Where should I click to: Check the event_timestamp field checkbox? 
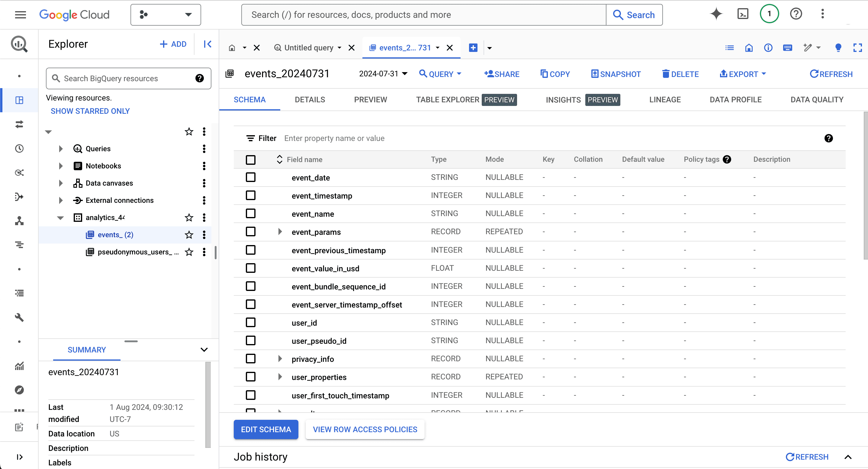[251, 195]
